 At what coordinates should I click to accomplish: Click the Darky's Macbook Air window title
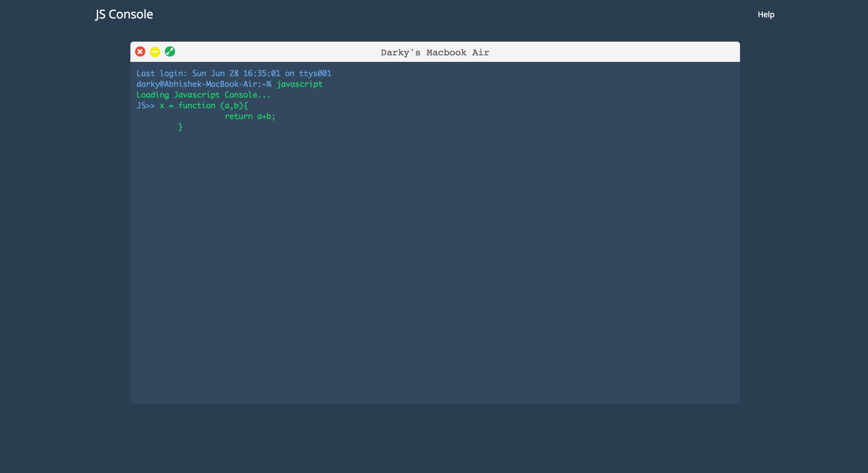click(x=435, y=53)
